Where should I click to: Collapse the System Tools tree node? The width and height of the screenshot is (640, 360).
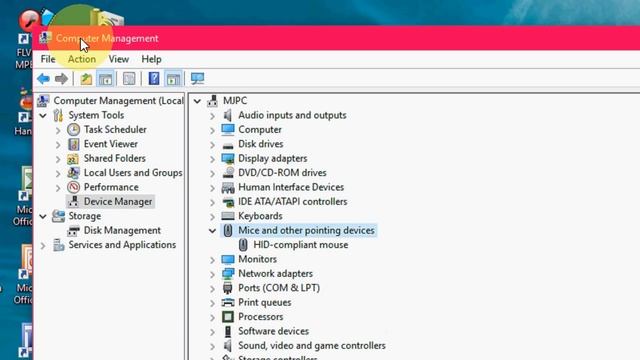(x=43, y=116)
